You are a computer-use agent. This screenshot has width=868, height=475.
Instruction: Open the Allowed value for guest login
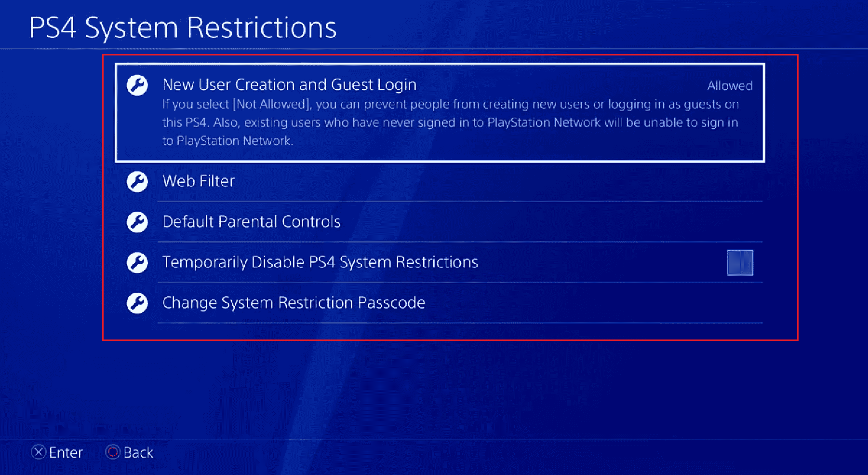pos(729,86)
